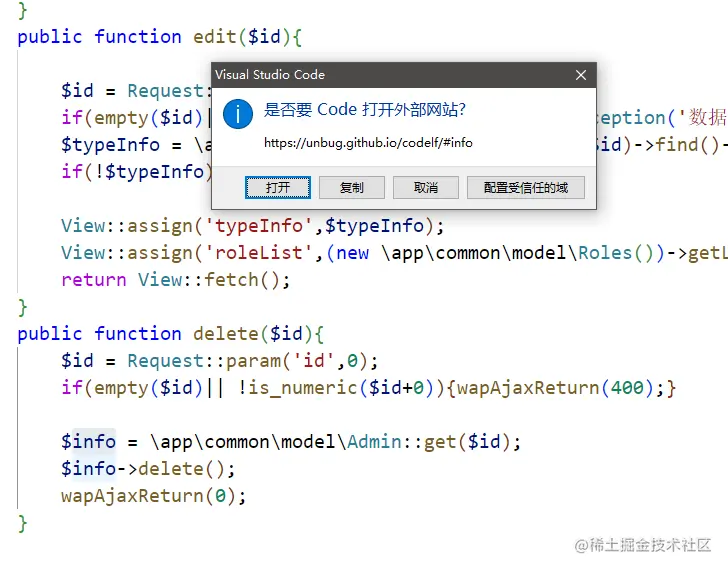
Task: Click $id = Request::param('id',0); line
Action: (220, 361)
